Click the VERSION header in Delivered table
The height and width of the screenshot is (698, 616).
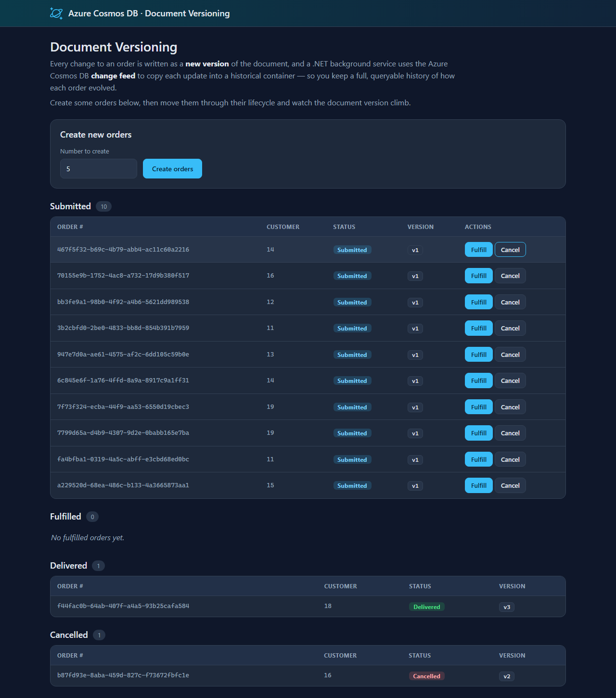(x=512, y=586)
